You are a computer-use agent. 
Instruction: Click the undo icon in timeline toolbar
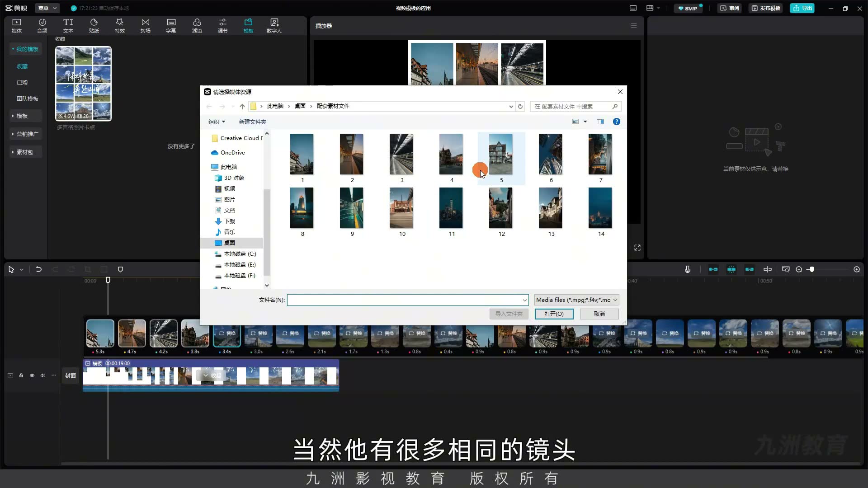[x=39, y=270]
